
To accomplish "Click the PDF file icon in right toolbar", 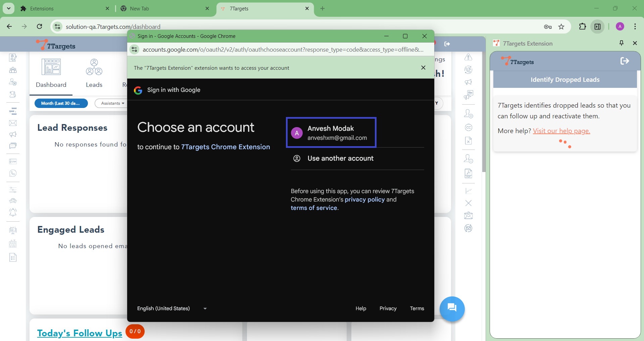I will [x=468, y=173].
